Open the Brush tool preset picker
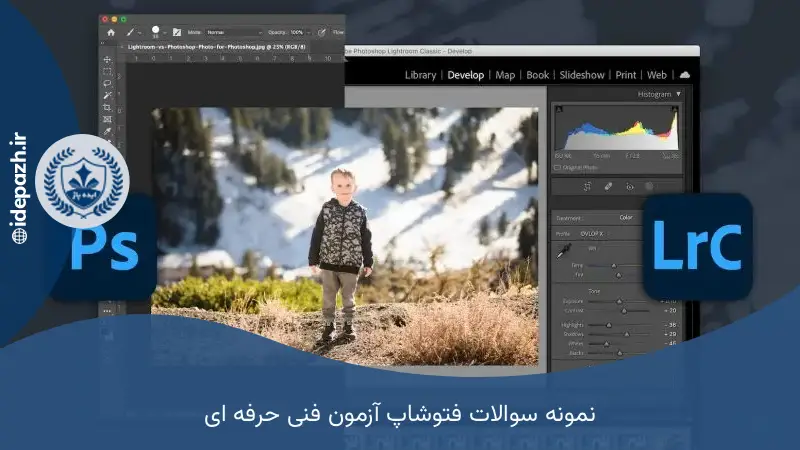800x450 pixels. [130, 32]
